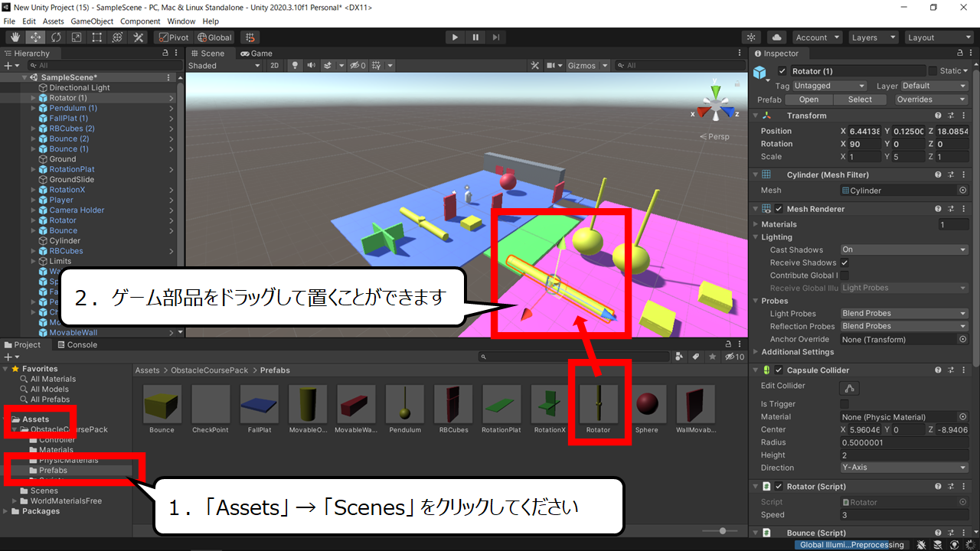Toggle Pivot/Center handle position

tap(173, 37)
